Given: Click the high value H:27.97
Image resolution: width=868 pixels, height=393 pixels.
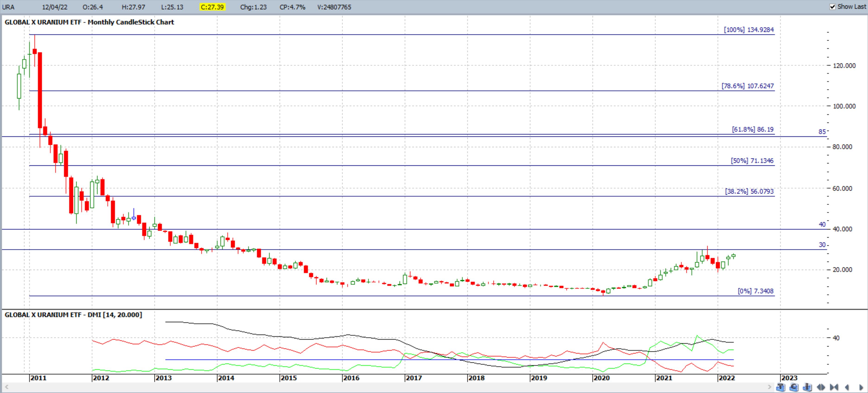Looking at the screenshot, I should click(134, 7).
